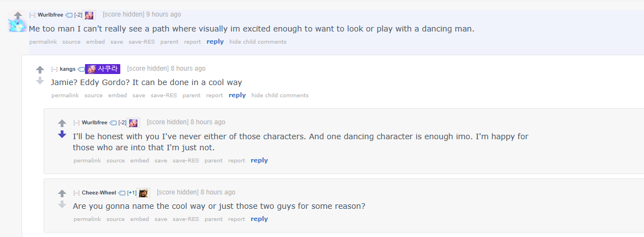The width and height of the screenshot is (644, 237).
Task: Collapse Cheez-Wheel's comment with [–]
Action: pyautogui.click(x=76, y=193)
